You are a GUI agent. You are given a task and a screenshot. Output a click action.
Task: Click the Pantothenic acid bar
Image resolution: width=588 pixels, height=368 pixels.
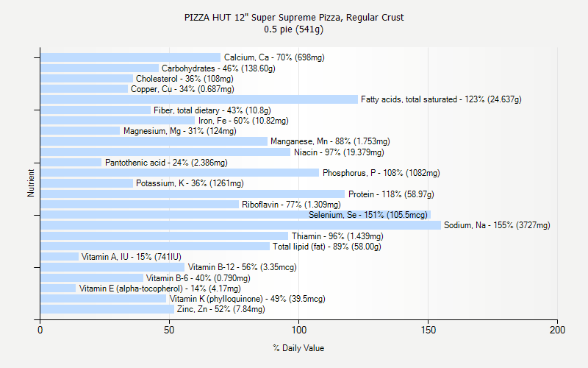coord(71,163)
